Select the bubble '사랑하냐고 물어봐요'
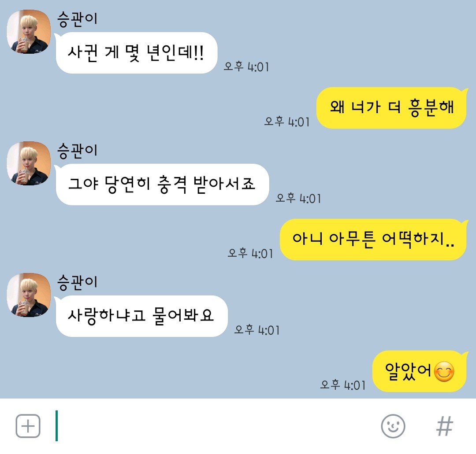This screenshot has width=476, height=454. 141,316
